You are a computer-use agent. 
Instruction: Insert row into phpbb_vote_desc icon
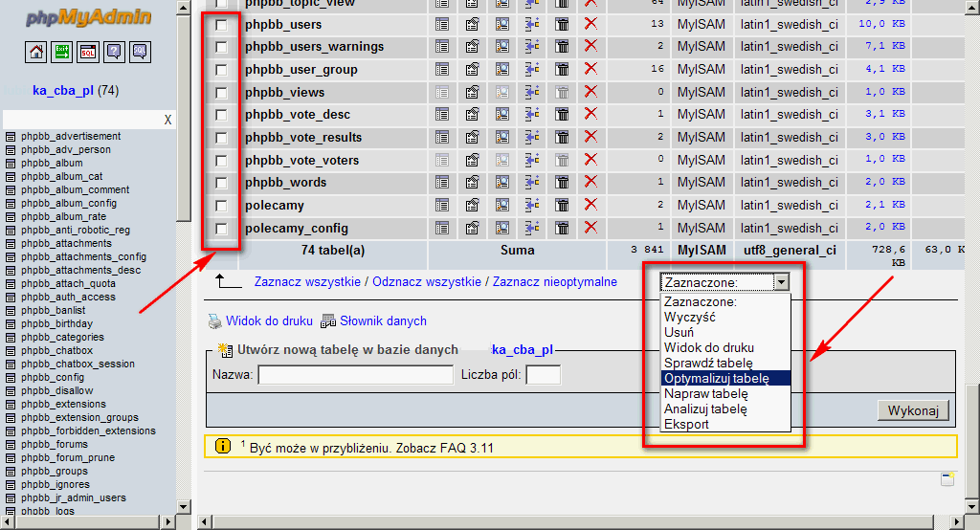532,115
